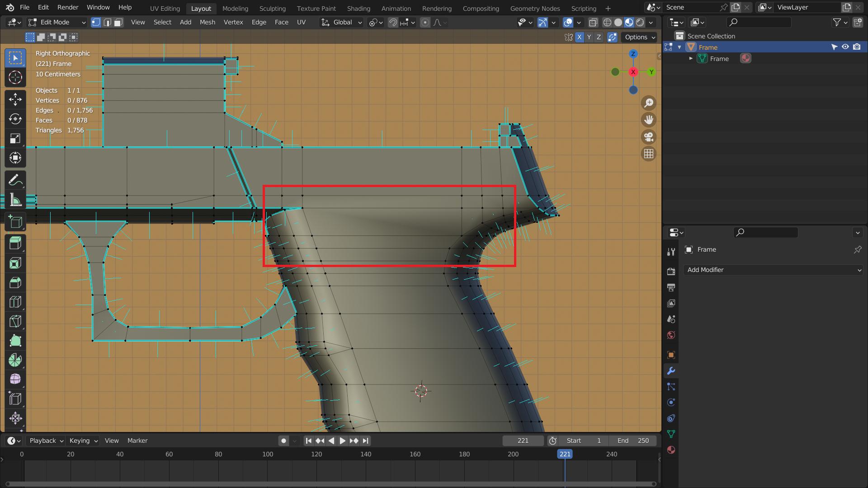The image size is (868, 488).
Task: Click the viewport pan hand icon
Action: click(649, 120)
